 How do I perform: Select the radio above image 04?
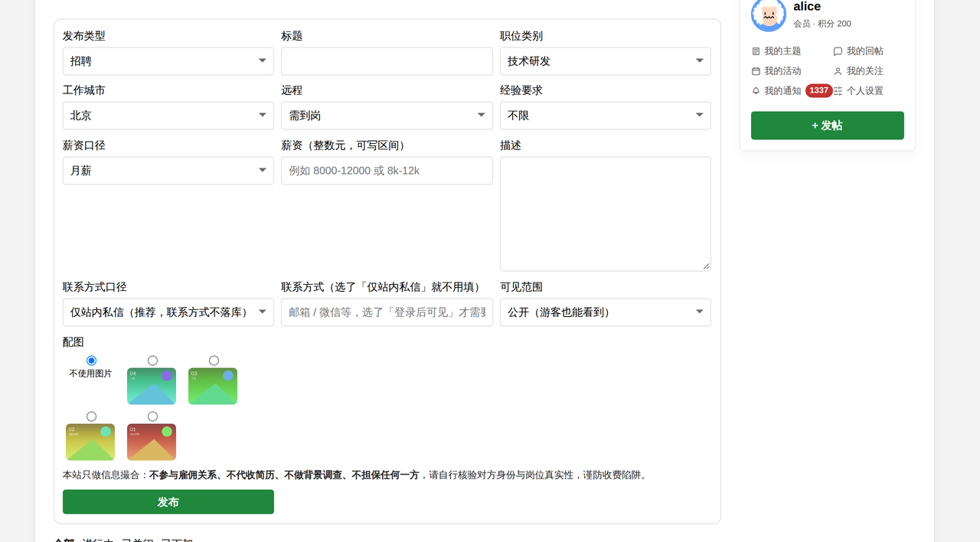152,361
